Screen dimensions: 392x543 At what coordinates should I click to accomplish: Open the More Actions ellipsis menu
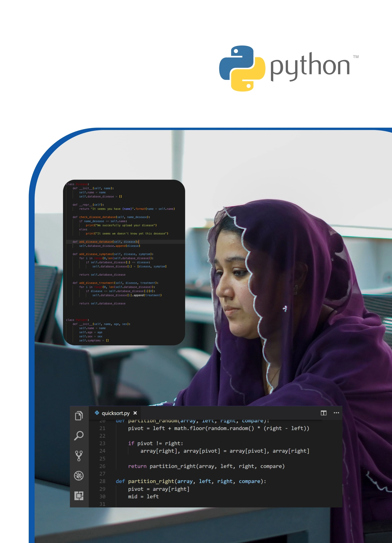click(336, 413)
